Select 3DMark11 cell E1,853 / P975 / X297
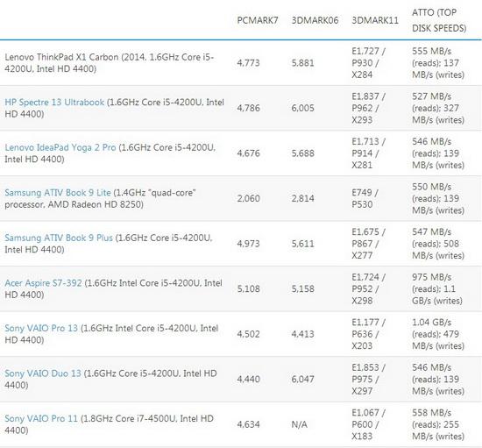 click(x=368, y=380)
